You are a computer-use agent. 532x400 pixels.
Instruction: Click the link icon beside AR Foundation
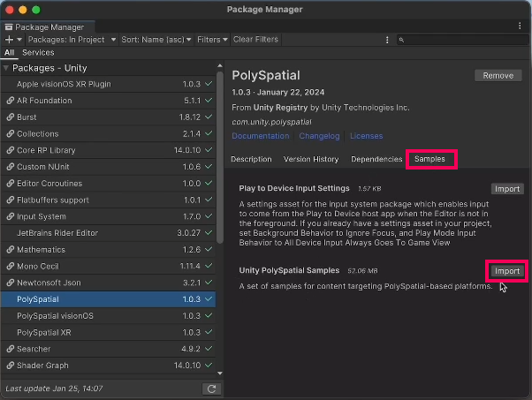tap(10, 101)
